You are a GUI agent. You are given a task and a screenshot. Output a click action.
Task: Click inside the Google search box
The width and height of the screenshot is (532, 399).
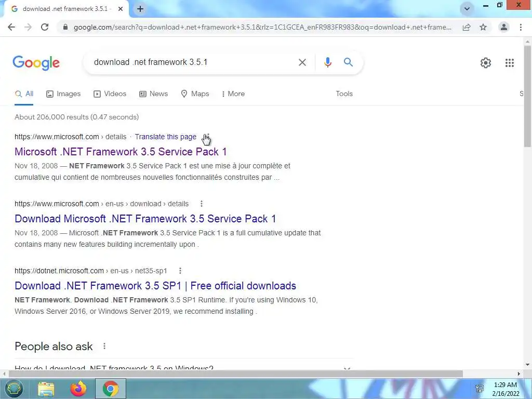pos(193,62)
